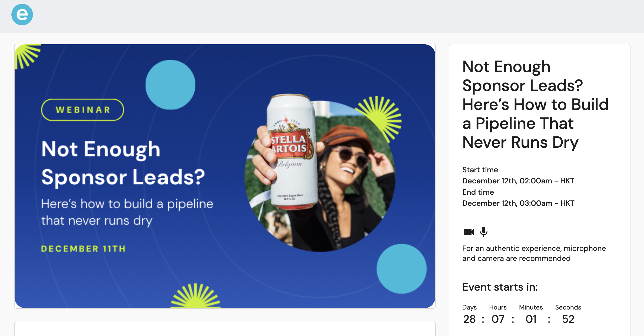Click the 'Not Enough Sponsor Leads?' banner headline
Screen dimensions: 644x336
coord(123,163)
